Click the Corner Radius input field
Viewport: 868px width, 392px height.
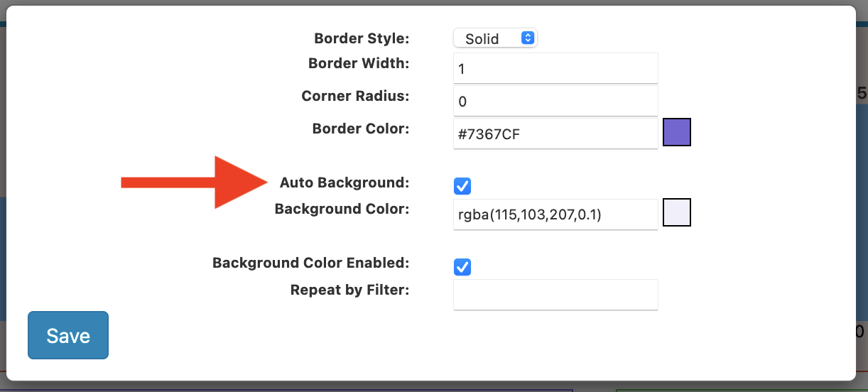555,102
